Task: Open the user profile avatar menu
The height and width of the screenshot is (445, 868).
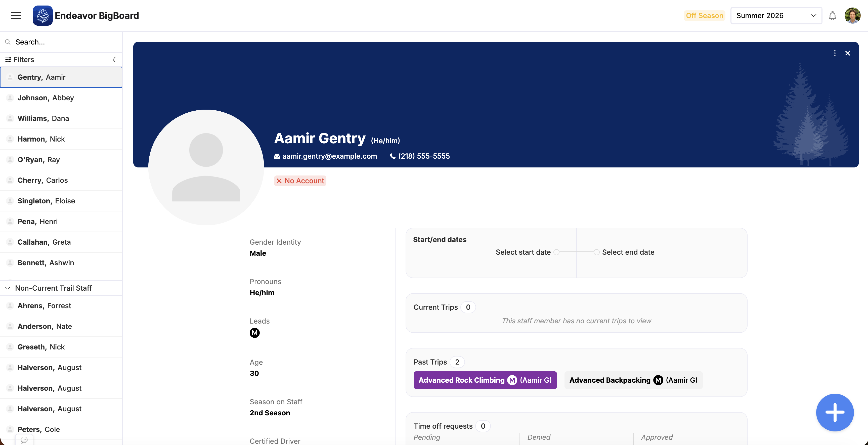Action: [852, 16]
